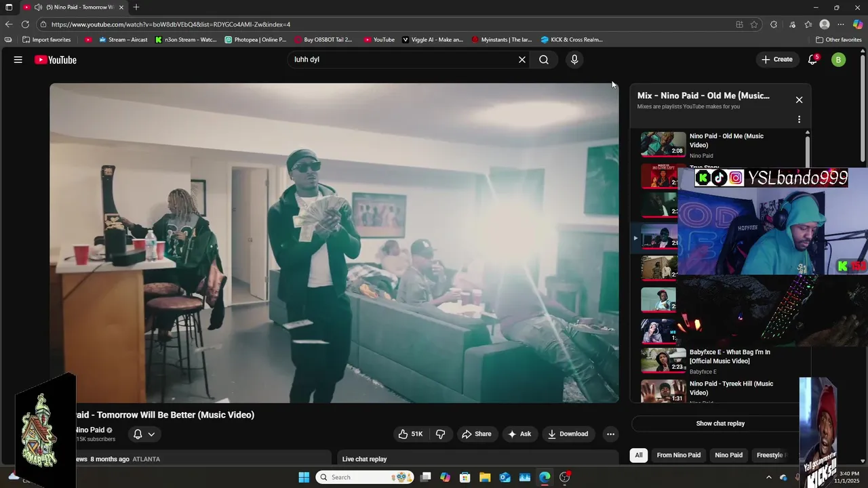Viewport: 868px width, 488px height.
Task: Click the music video player
Action: click(x=334, y=243)
